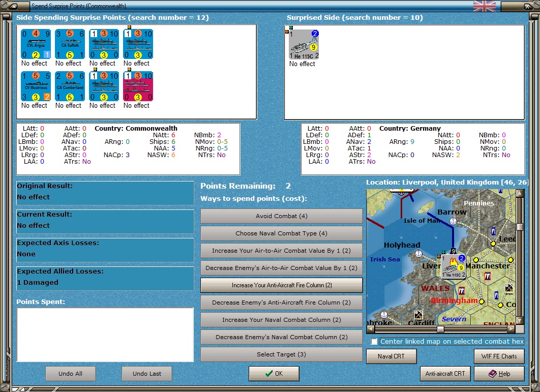The image size is (540, 392).
Task: Select the CA Cumberland cruiser unit
Action: [x=70, y=86]
